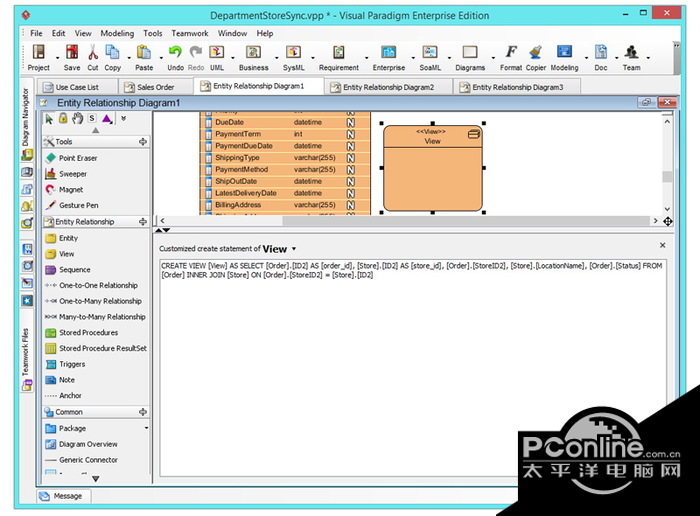The height and width of the screenshot is (516, 700).
Task: Click the diagram horizontal scrollbar thumb
Action: pyautogui.click(x=466, y=221)
